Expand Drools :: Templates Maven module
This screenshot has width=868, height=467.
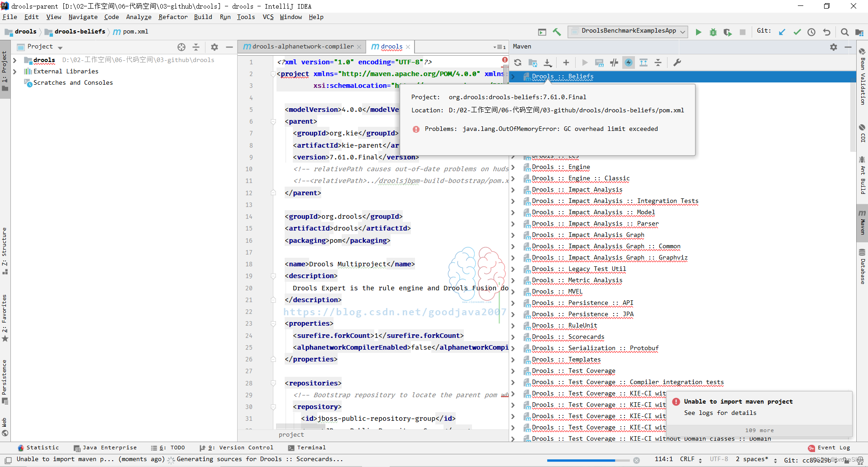click(513, 360)
